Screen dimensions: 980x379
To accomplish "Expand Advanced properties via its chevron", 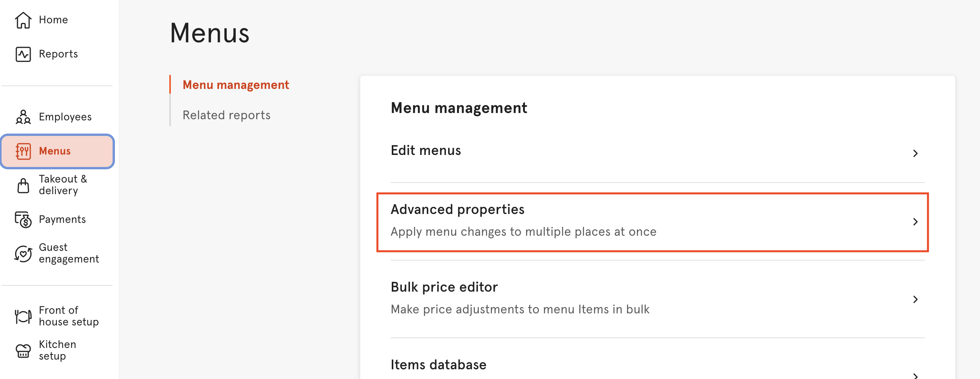I will [x=916, y=222].
